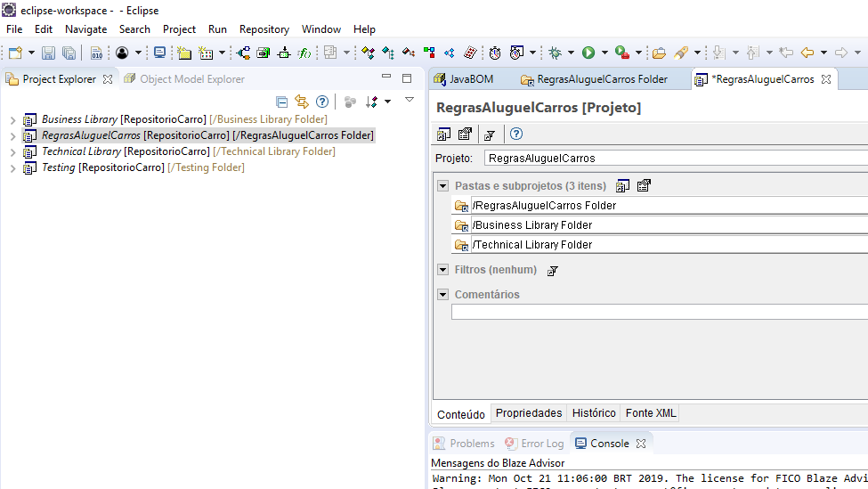The height and width of the screenshot is (489, 868).
Task: Collapse the Comentários section
Action: tap(442, 294)
